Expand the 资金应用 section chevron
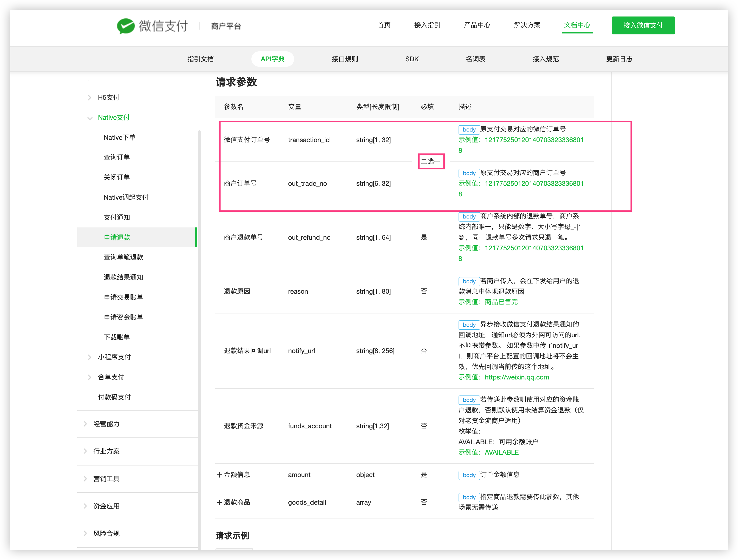The height and width of the screenshot is (560, 738). [85, 506]
